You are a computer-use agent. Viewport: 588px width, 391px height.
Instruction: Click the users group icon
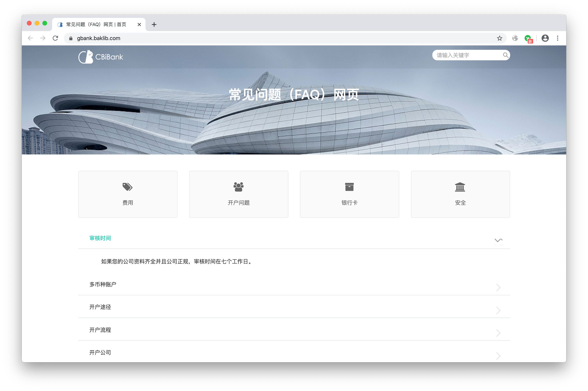(238, 187)
